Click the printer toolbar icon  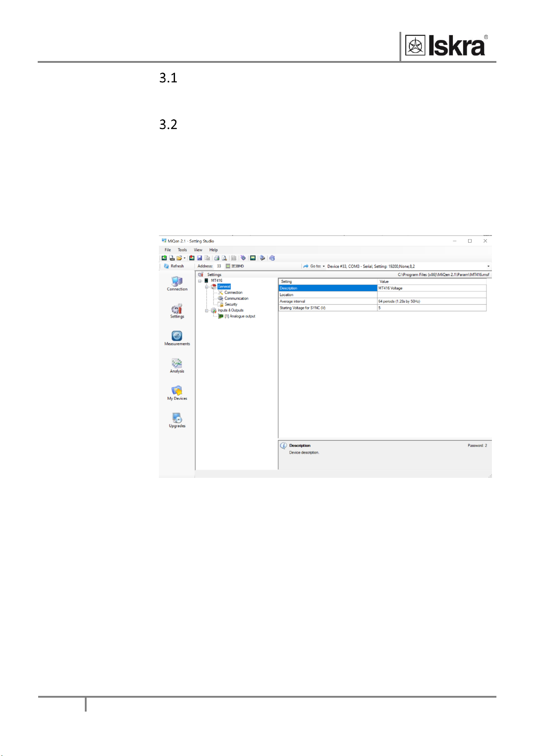(x=217, y=258)
